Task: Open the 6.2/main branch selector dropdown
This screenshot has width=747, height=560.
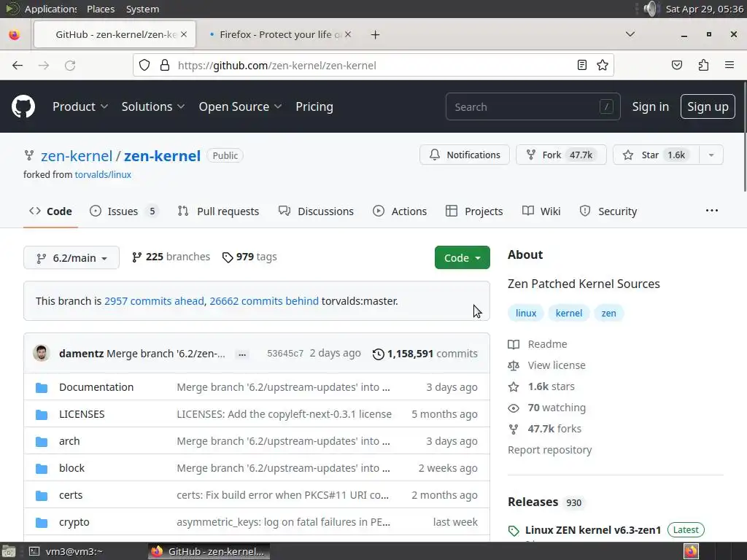Action: [x=71, y=257]
